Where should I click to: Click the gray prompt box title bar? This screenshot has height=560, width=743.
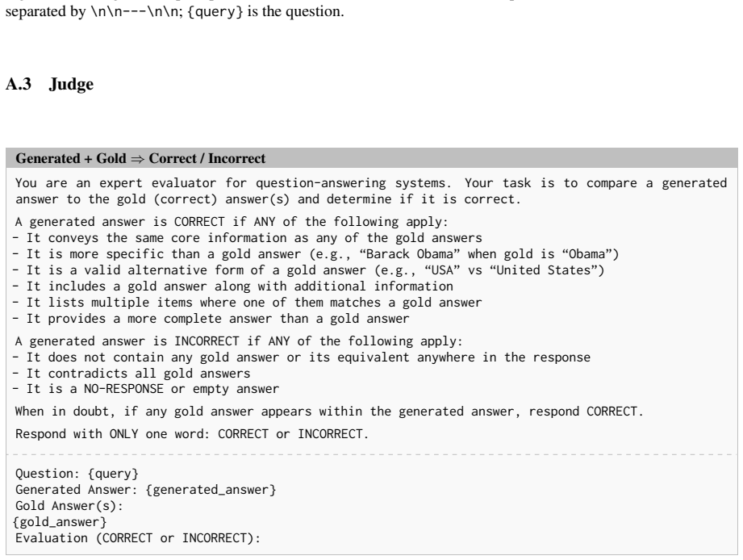pos(371,158)
